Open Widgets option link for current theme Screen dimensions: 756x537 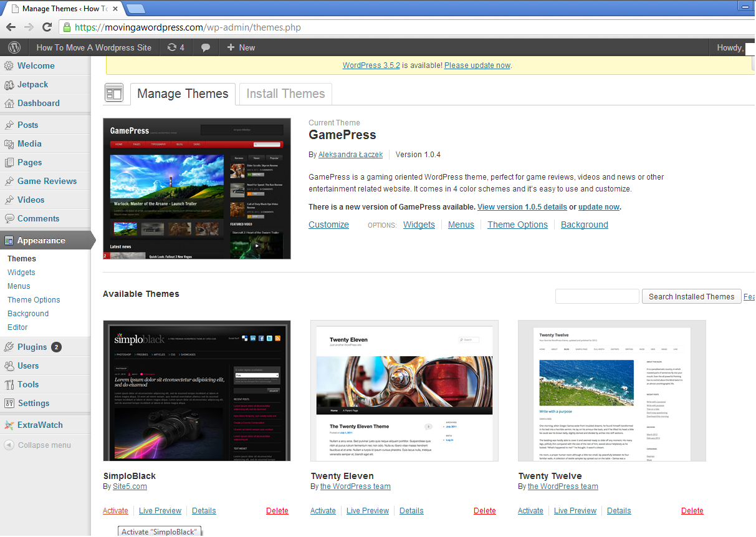pos(419,225)
